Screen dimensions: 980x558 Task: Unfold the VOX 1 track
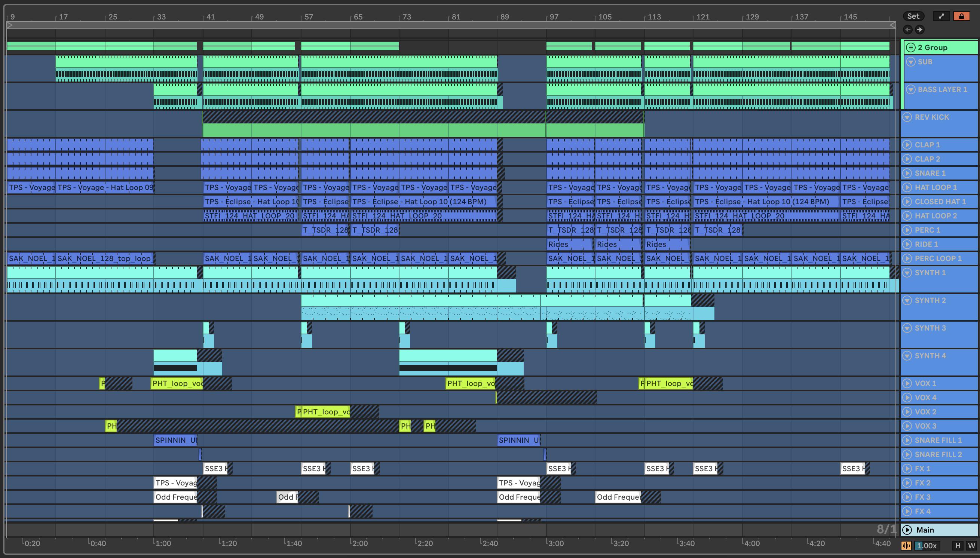click(x=907, y=383)
